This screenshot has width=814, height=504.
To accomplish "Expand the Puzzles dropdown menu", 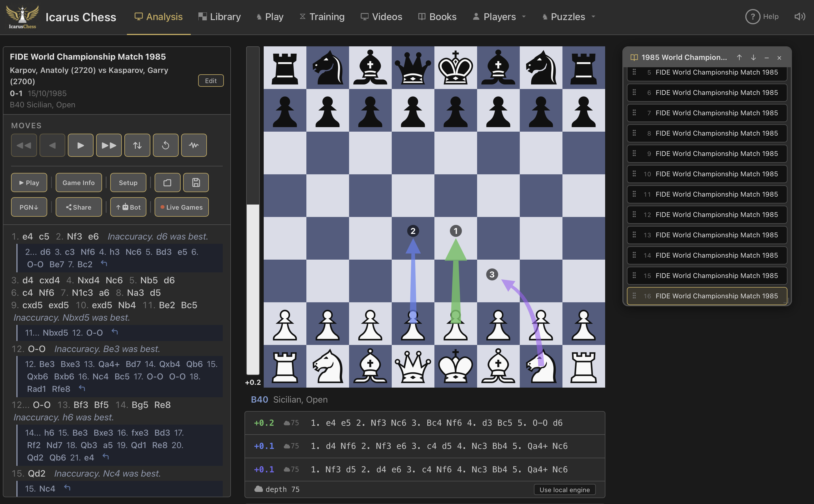I will [569, 17].
